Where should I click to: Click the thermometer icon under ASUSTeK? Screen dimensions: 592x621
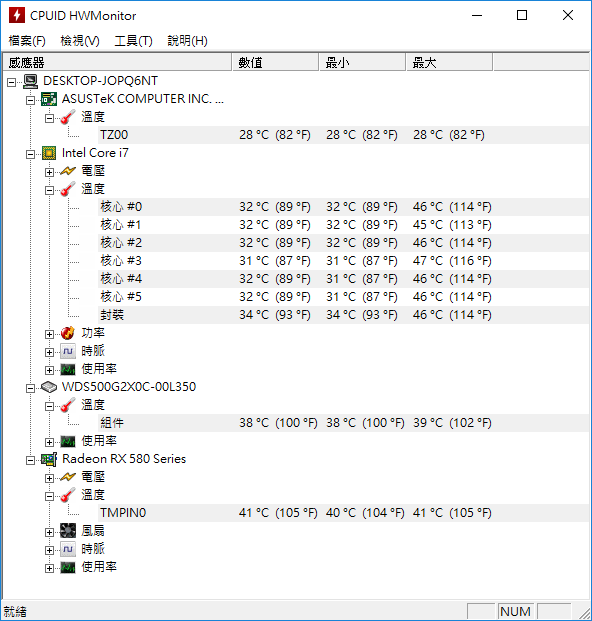tap(68, 117)
